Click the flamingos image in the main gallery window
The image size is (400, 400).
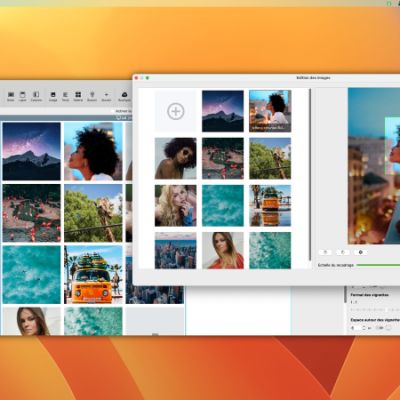tap(32, 213)
